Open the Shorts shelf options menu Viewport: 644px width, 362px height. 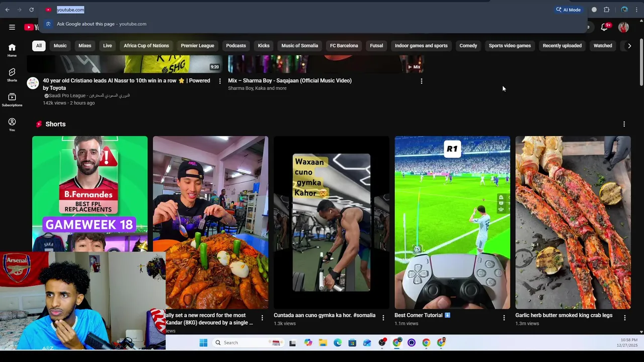(x=624, y=124)
